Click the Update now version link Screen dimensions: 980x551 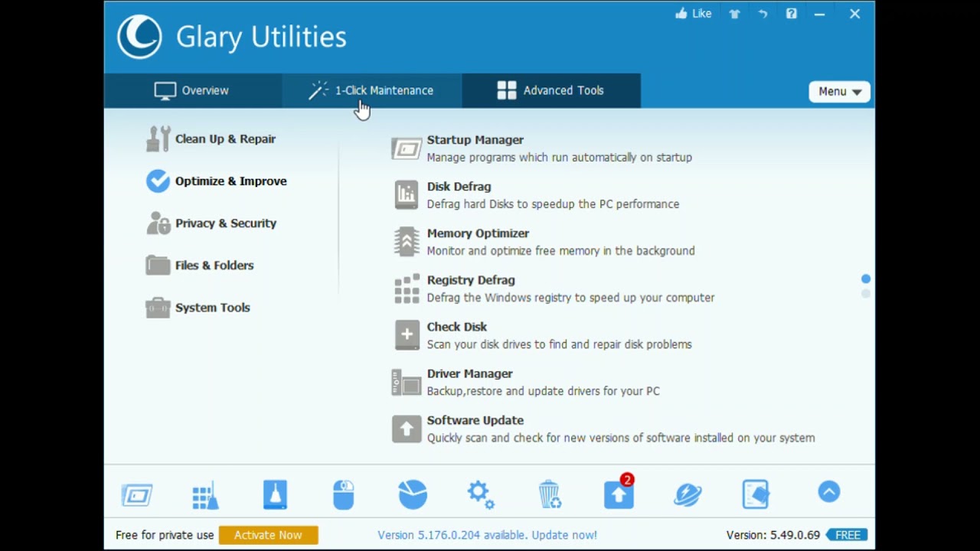[487, 535]
